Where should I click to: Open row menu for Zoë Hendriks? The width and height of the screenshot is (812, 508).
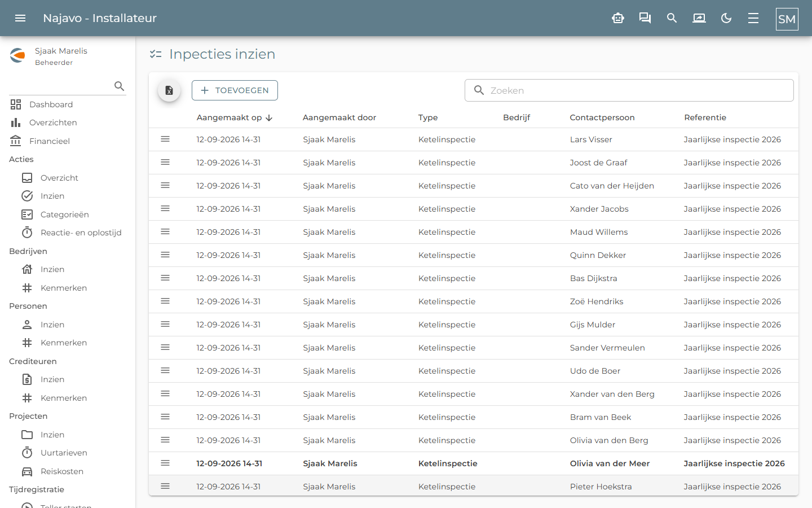pyautogui.click(x=165, y=301)
